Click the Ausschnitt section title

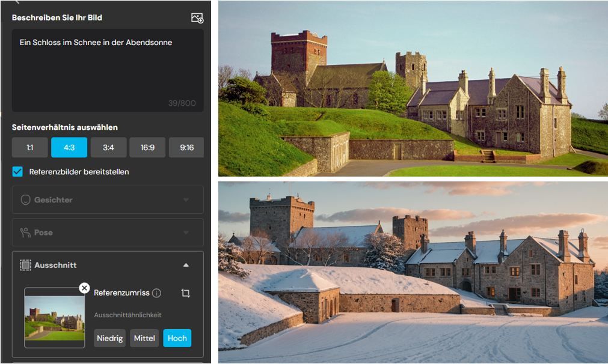coord(55,265)
